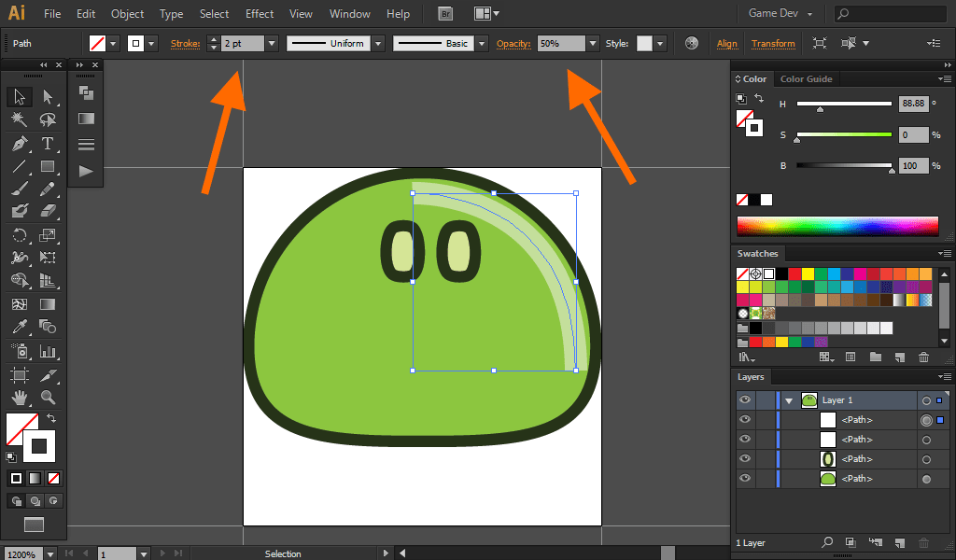Choose the Magic Wand tool
The image size is (956, 560).
[19, 119]
